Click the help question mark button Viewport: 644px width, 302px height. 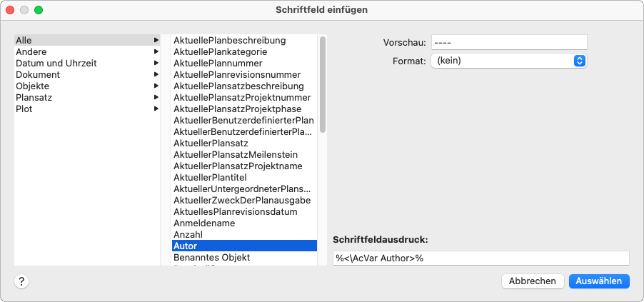coord(21,281)
